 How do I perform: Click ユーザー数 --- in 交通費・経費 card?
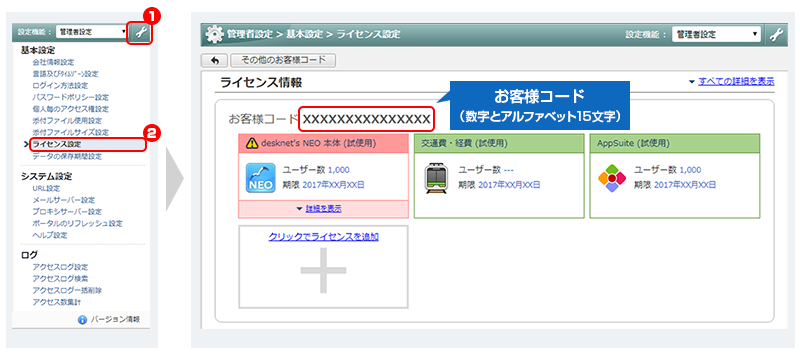coord(486,170)
